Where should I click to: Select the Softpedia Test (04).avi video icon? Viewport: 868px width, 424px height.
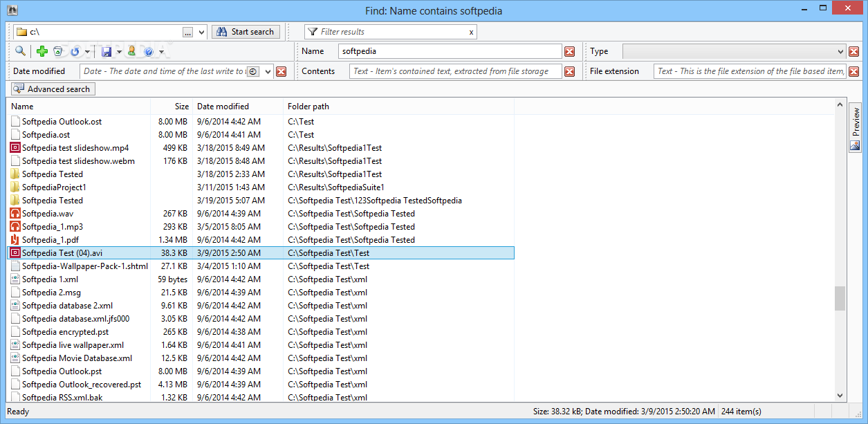coord(15,253)
